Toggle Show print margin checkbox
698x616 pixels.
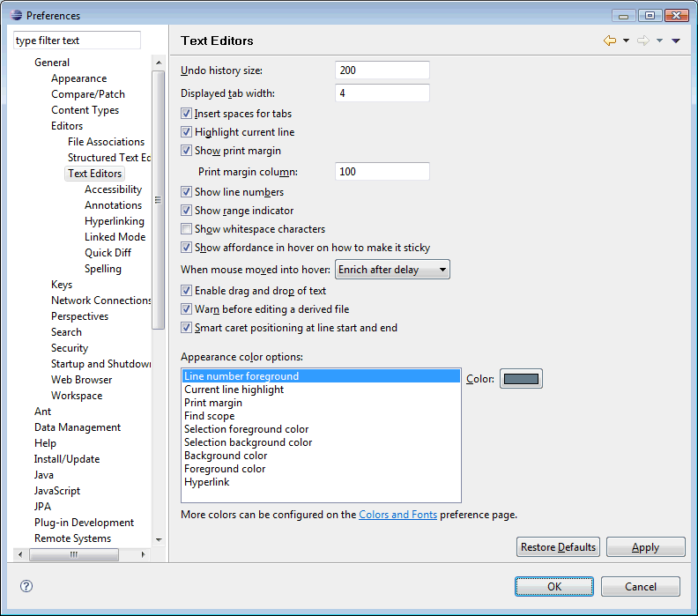186,151
